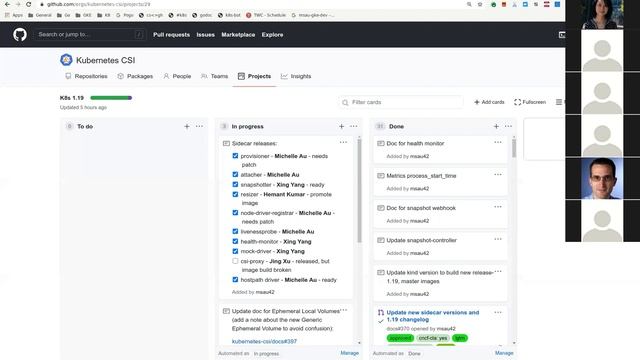
Task: Open Update snapshot-controller card menu
Action: (x=498, y=239)
